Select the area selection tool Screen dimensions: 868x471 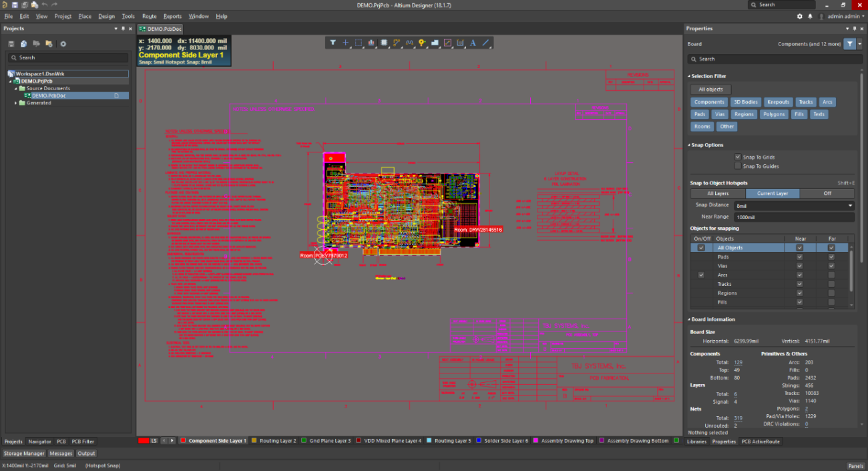click(x=358, y=42)
